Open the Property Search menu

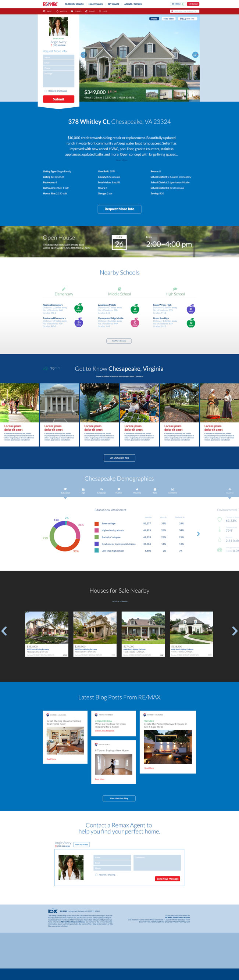74,4
